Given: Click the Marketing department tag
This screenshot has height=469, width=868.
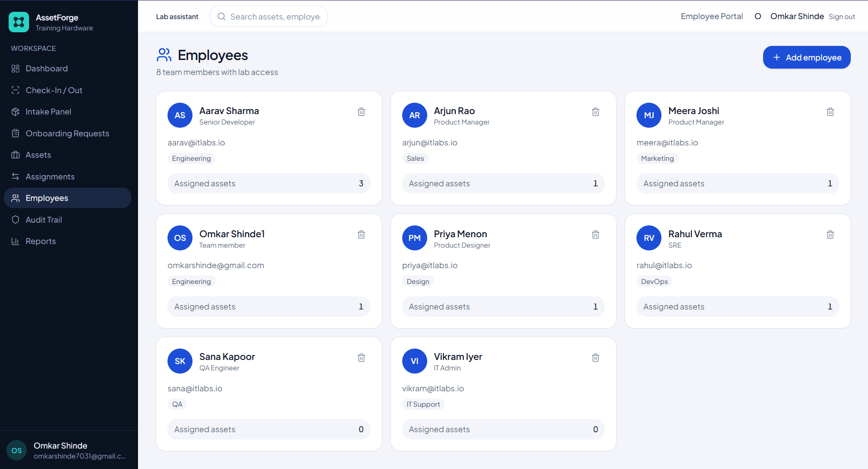Looking at the screenshot, I should (657, 159).
